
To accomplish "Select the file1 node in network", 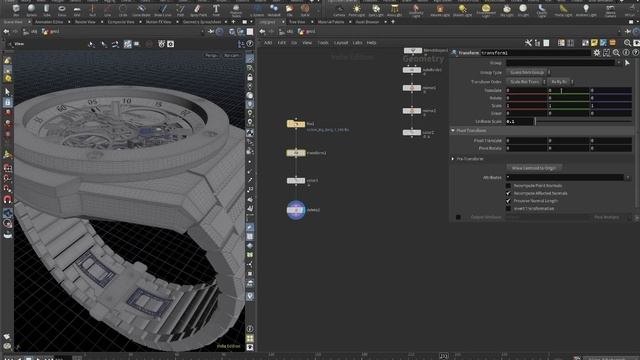I will tap(296, 124).
